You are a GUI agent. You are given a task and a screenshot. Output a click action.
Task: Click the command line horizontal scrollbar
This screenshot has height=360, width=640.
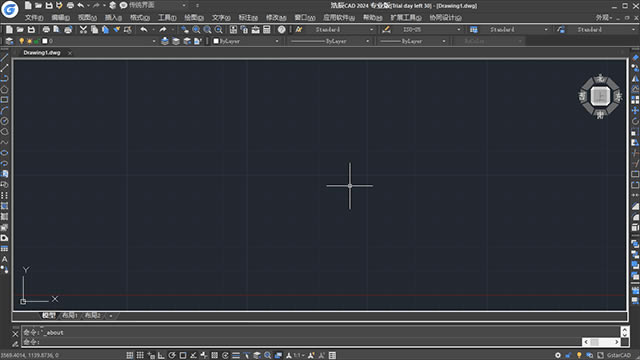coord(601,342)
